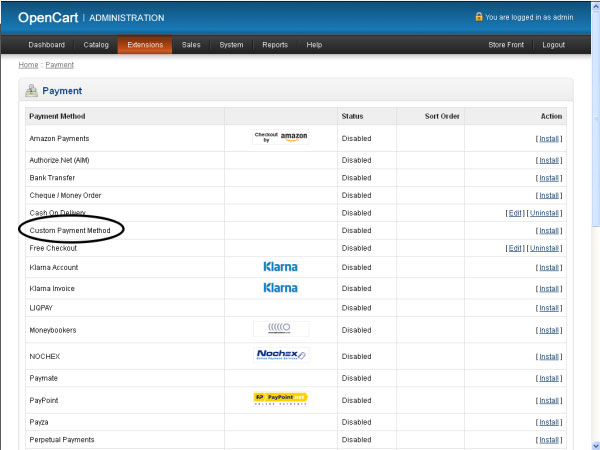
Task: Install the Bank Transfer payment method
Action: coord(548,177)
